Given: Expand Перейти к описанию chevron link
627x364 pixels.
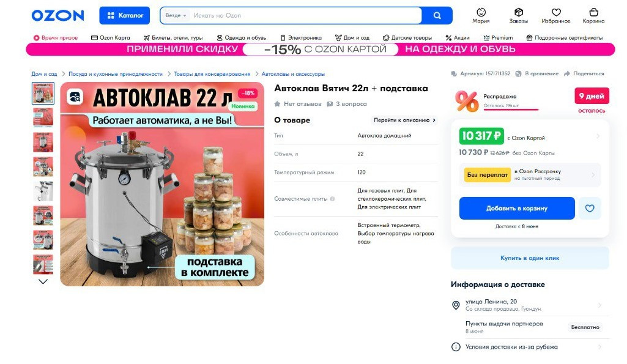Looking at the screenshot, I should (405, 120).
